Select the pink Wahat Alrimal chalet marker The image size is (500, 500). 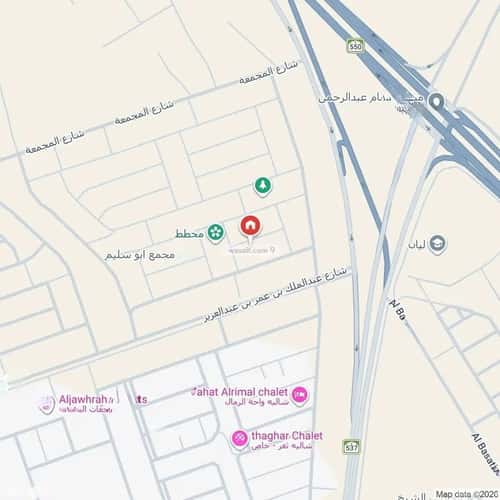click(x=299, y=395)
